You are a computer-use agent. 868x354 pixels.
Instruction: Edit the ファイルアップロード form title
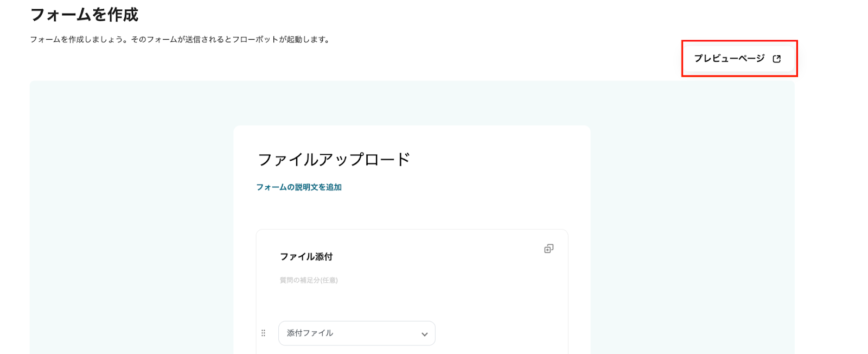[334, 160]
